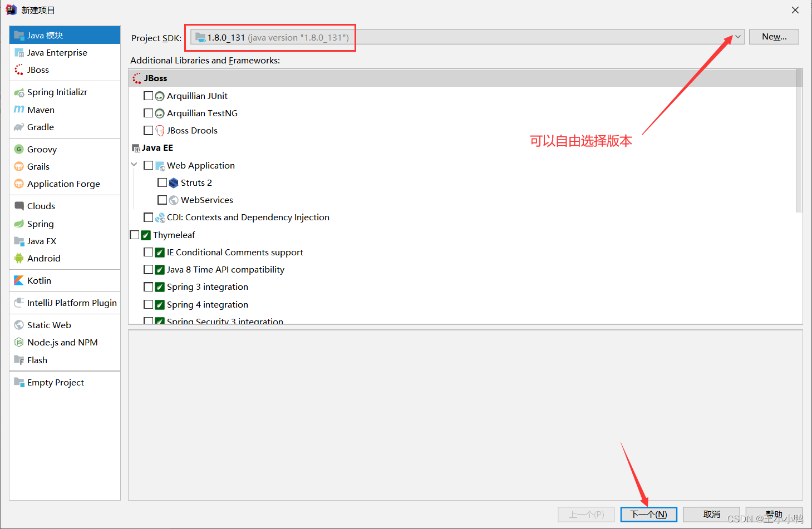Enable CDI Contexts and Dependency Injection checkbox
The image size is (812, 529).
point(148,217)
